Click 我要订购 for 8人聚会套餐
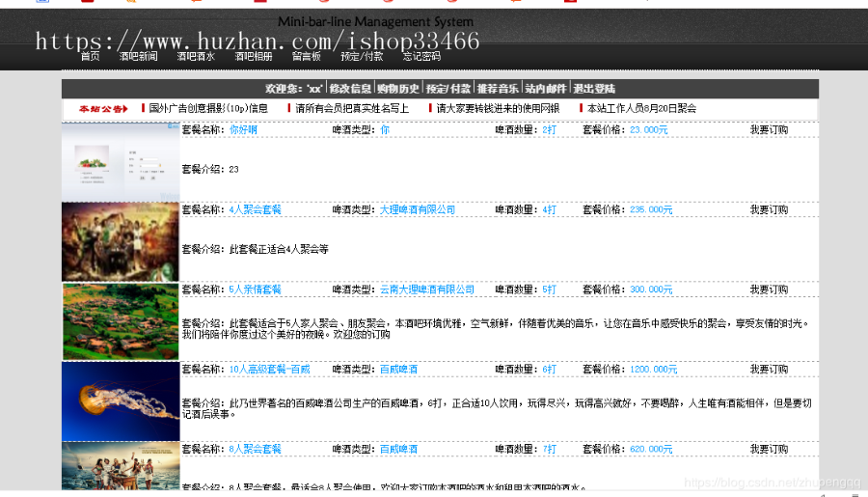 (x=769, y=450)
